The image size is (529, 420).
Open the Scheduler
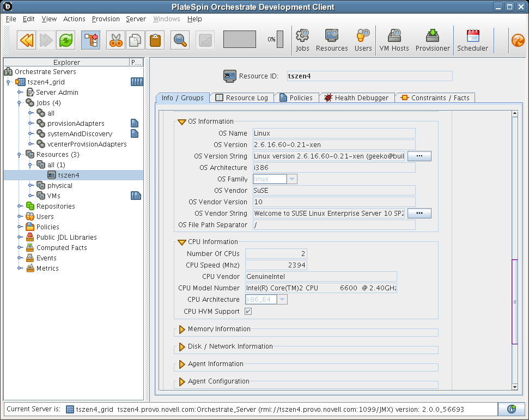tap(472, 40)
